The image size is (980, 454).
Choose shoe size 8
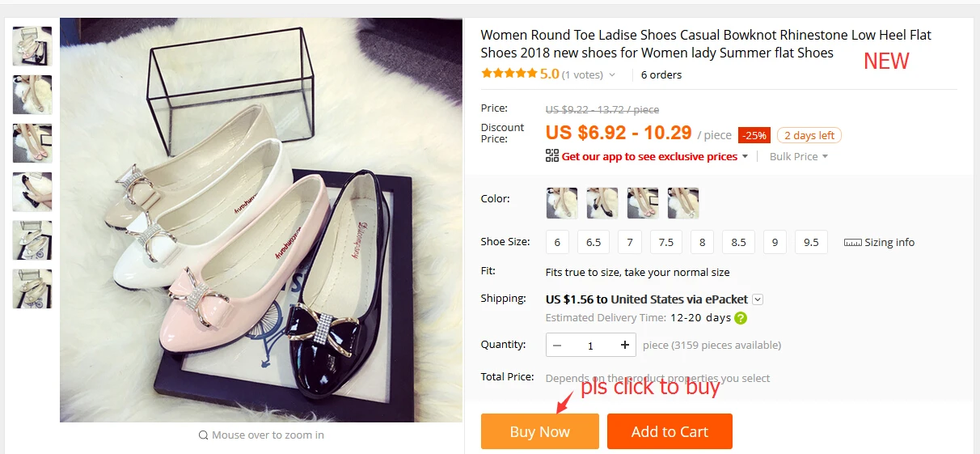pos(702,243)
